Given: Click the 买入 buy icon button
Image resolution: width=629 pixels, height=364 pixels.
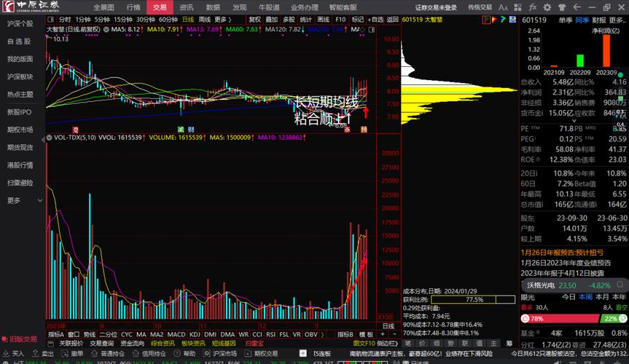Looking at the screenshot, I should pos(13,354).
